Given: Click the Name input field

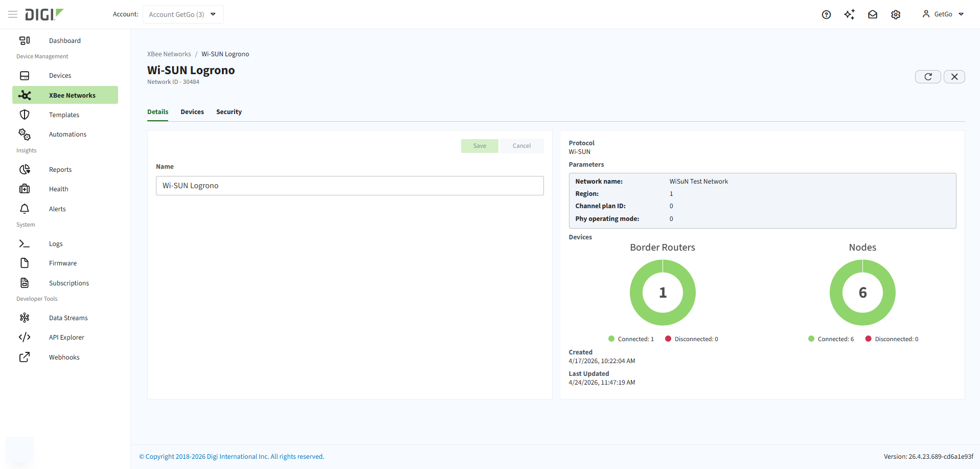Looking at the screenshot, I should (350, 186).
